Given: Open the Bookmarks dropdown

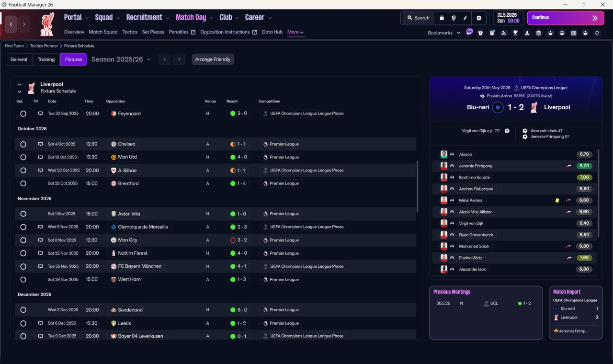Looking at the screenshot, I should click(444, 33).
